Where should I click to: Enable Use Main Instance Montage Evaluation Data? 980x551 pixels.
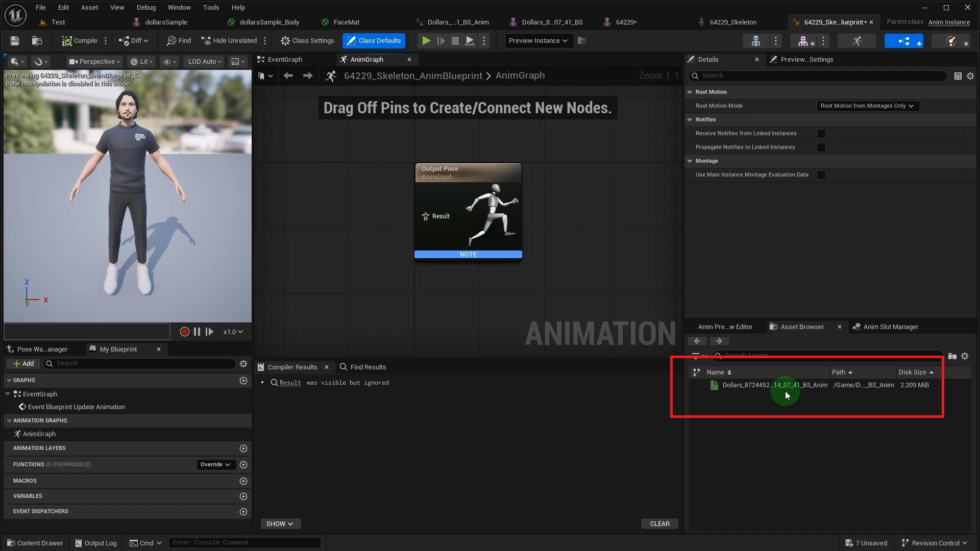pyautogui.click(x=821, y=174)
